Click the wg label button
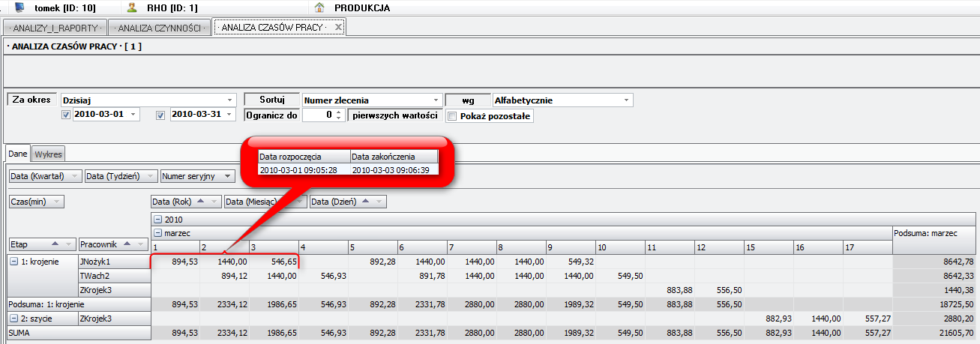The height and width of the screenshot is (344, 980). (x=468, y=100)
